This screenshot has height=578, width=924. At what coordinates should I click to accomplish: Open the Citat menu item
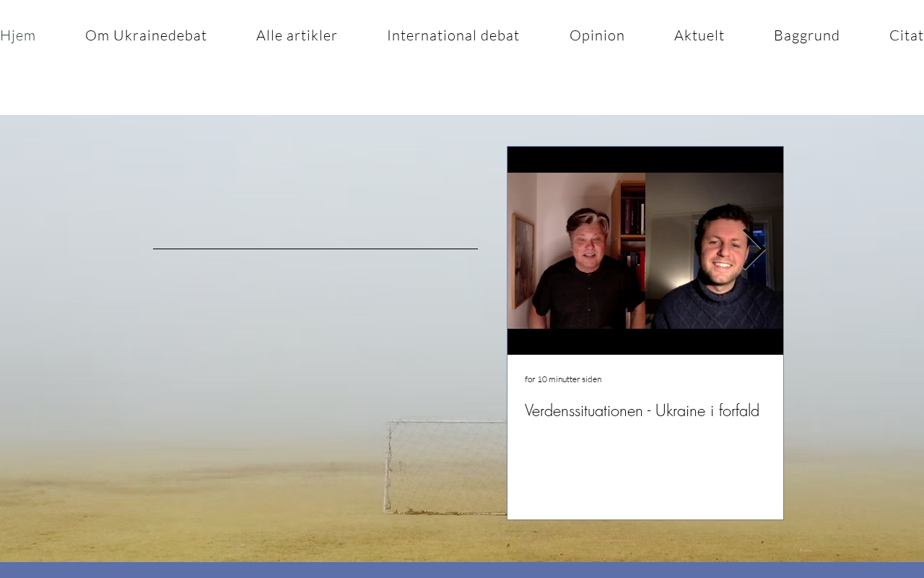pyautogui.click(x=907, y=35)
